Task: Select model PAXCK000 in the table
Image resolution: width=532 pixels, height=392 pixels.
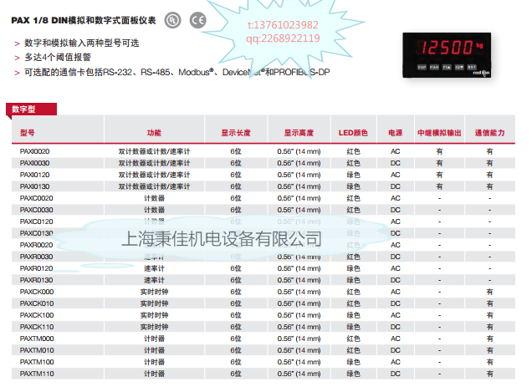Action: [37, 292]
